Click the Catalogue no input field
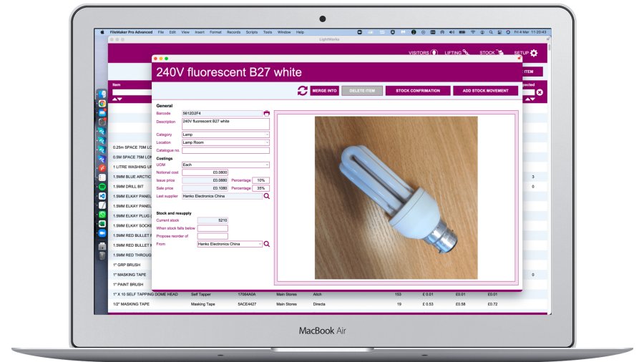644x362 pixels. click(225, 150)
